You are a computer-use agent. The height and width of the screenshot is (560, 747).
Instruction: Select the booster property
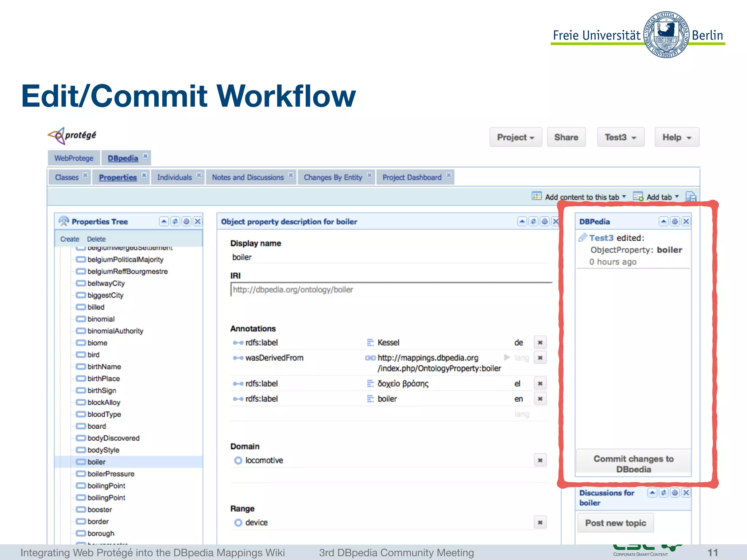click(100, 510)
